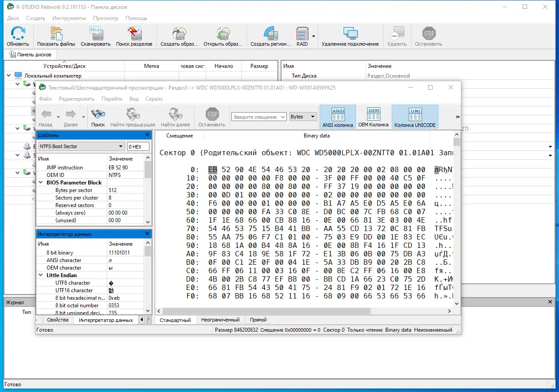
Task: Open Поиск разделов partition search tool
Action: coord(134,33)
